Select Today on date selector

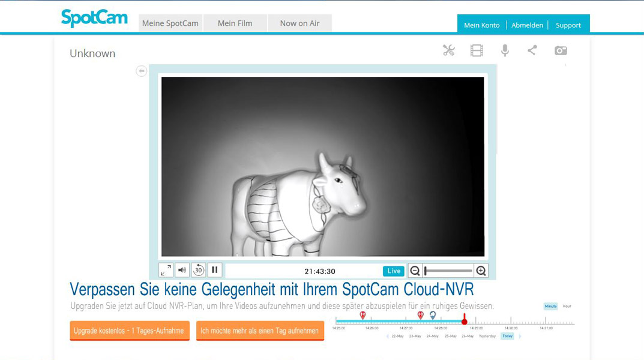[x=508, y=336]
